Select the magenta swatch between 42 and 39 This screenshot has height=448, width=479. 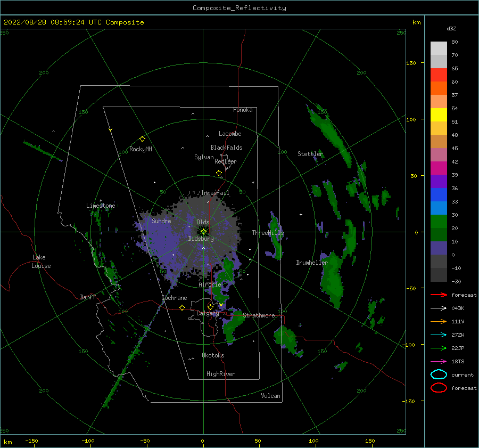(439, 168)
